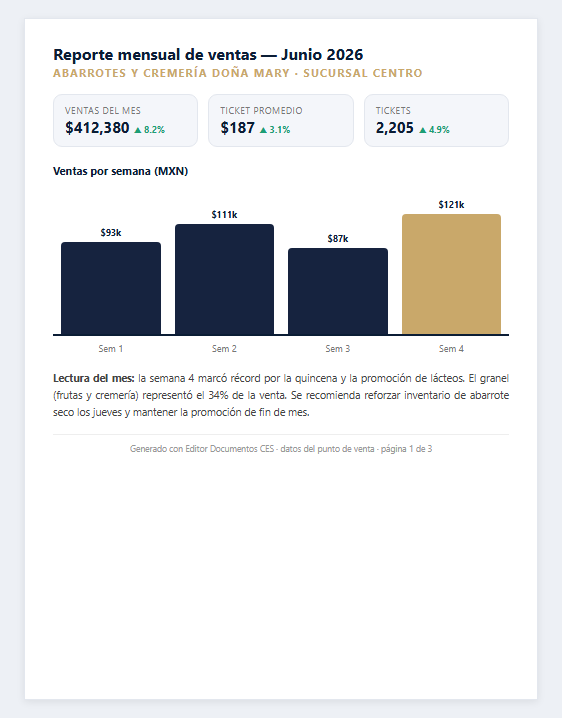Click the Sem 2 axis label

(x=224, y=349)
